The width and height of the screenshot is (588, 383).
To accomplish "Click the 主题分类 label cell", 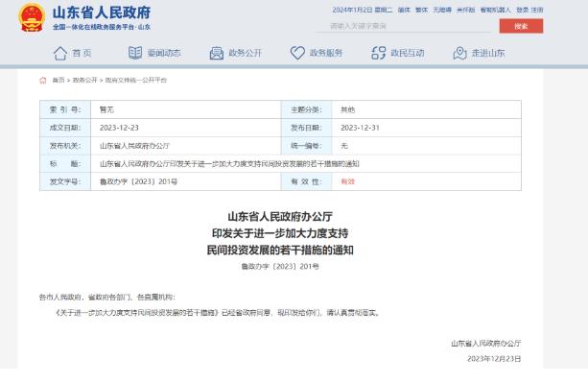I will (306, 109).
